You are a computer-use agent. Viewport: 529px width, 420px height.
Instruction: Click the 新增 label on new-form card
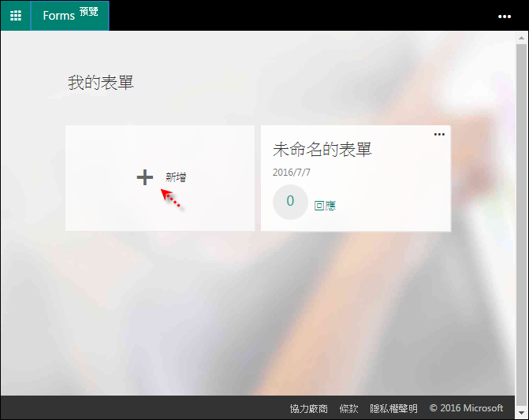176,177
